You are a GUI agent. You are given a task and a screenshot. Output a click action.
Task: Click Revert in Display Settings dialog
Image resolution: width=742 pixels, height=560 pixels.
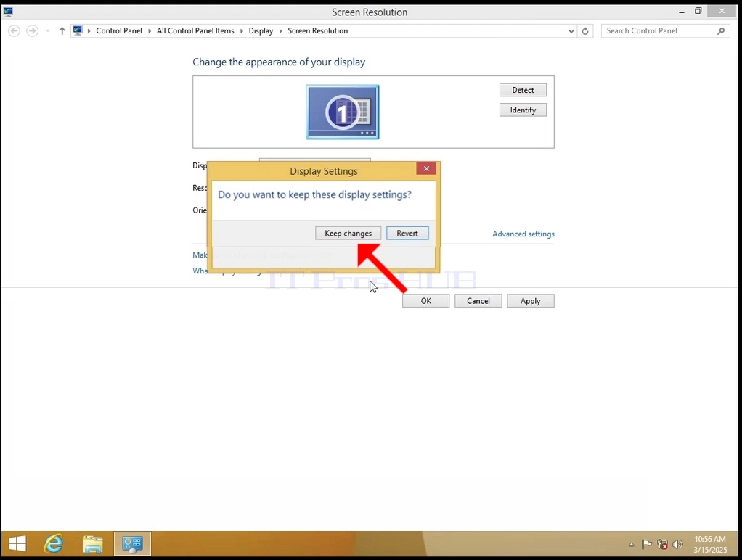tap(407, 233)
